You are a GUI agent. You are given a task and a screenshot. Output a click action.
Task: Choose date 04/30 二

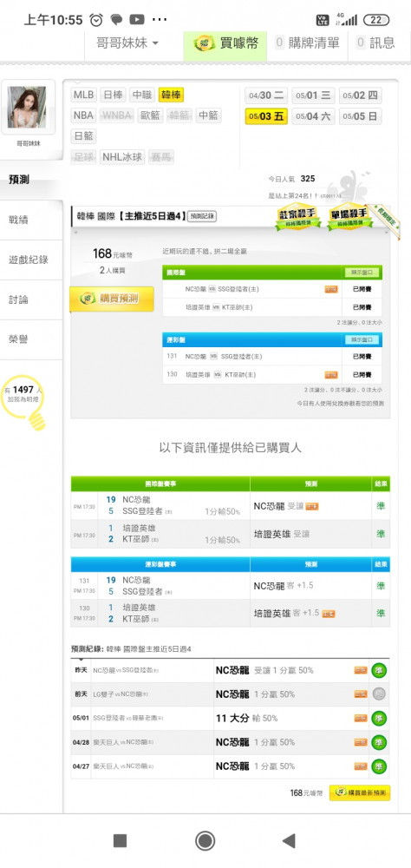(266, 95)
